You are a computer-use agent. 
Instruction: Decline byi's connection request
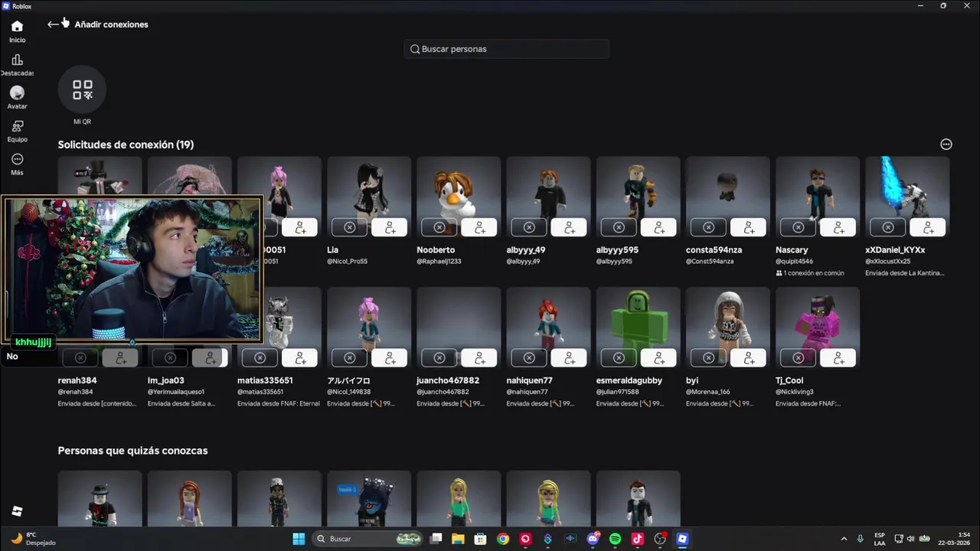[708, 358]
